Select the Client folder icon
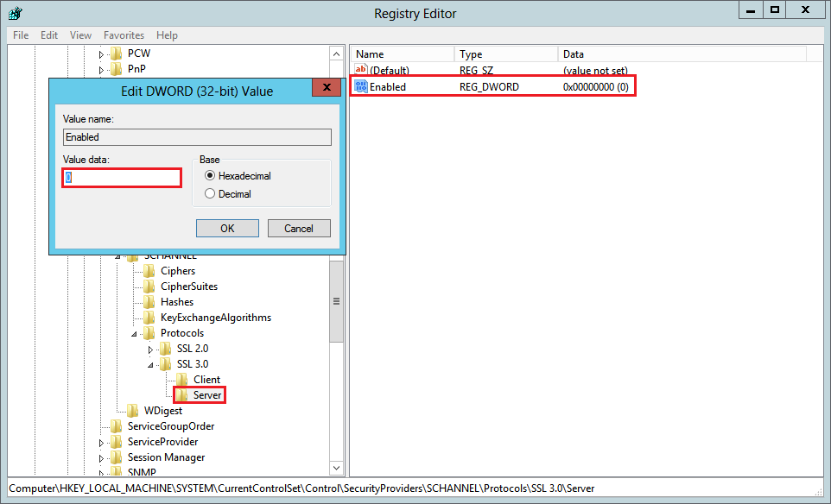Screen dimensions: 831x504 (x=182, y=380)
